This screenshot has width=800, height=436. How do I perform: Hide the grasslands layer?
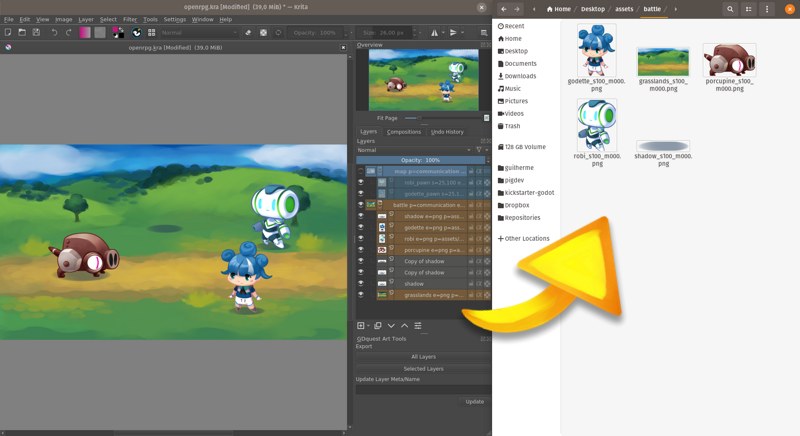361,295
